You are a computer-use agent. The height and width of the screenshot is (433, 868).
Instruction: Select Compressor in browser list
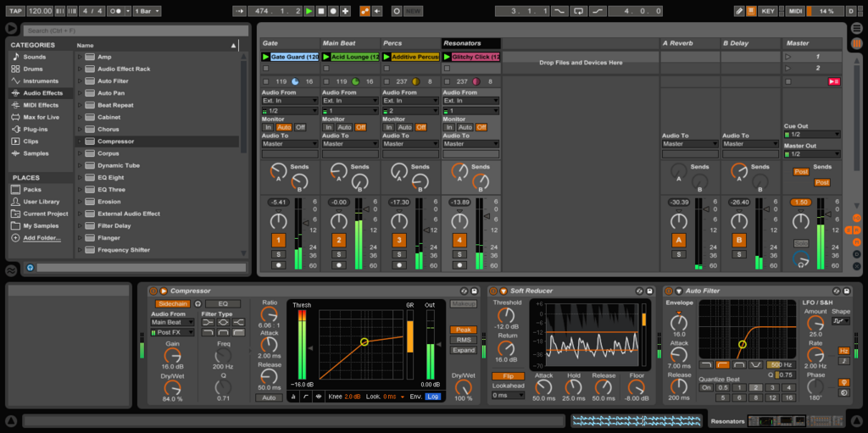157,142
